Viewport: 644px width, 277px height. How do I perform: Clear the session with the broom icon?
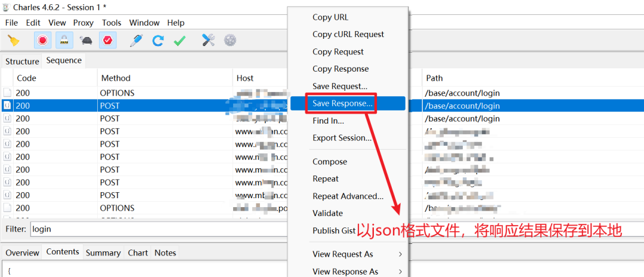click(14, 40)
